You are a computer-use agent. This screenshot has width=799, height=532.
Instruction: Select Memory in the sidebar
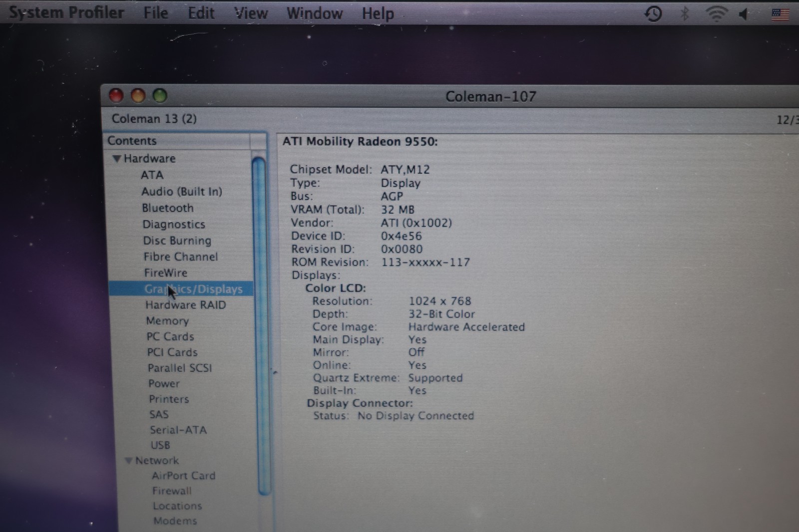click(167, 321)
